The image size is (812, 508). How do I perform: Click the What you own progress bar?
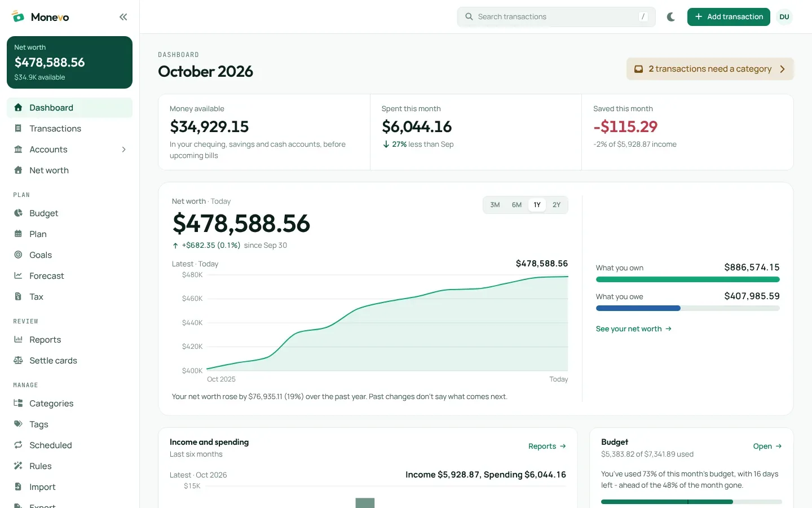tap(688, 279)
